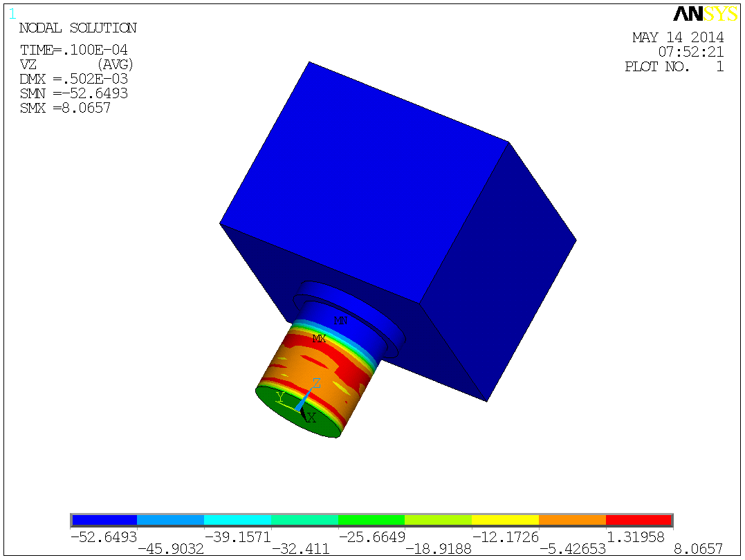Select the red legend color segment
The image size is (745, 560).
637,519
